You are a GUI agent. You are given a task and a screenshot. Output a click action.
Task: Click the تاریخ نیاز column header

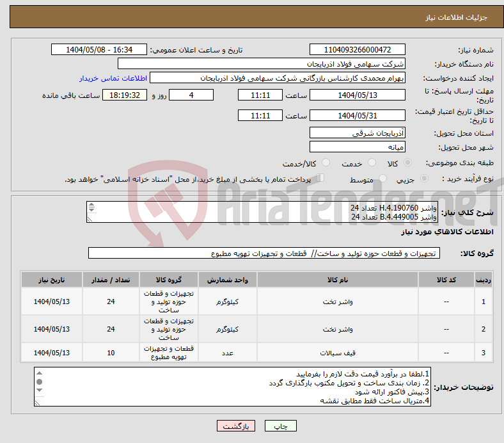52,280
